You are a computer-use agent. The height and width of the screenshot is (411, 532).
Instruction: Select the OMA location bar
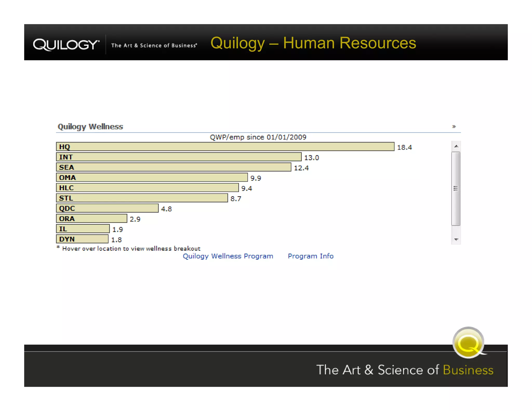click(152, 177)
